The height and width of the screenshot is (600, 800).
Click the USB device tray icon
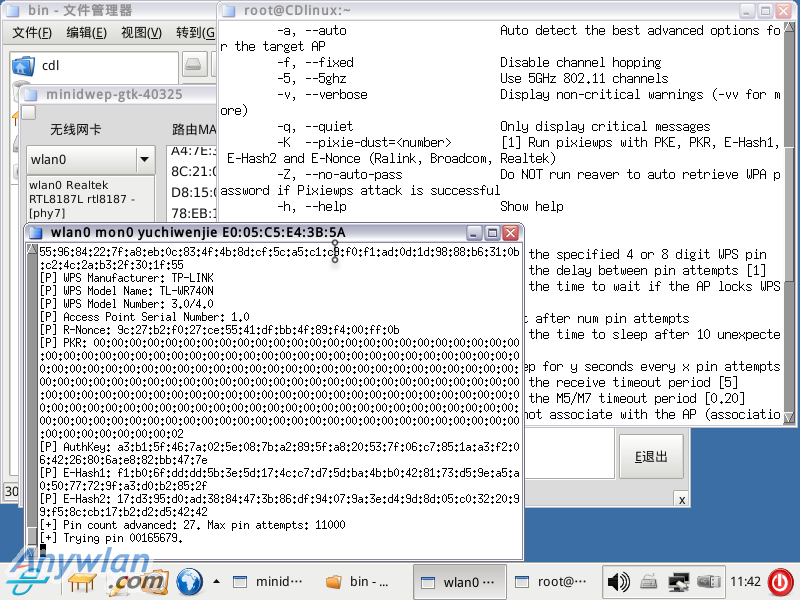(709, 582)
